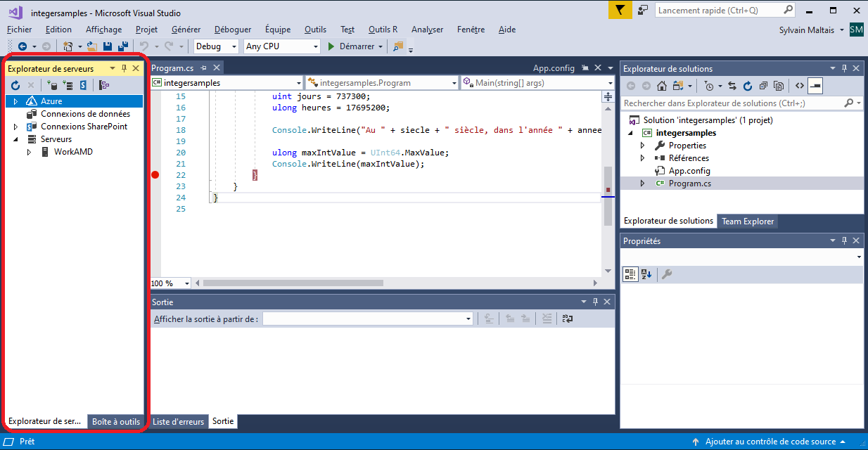Click the view code icon in Solution Explorer
This screenshot has width=868, height=450.
click(x=799, y=86)
